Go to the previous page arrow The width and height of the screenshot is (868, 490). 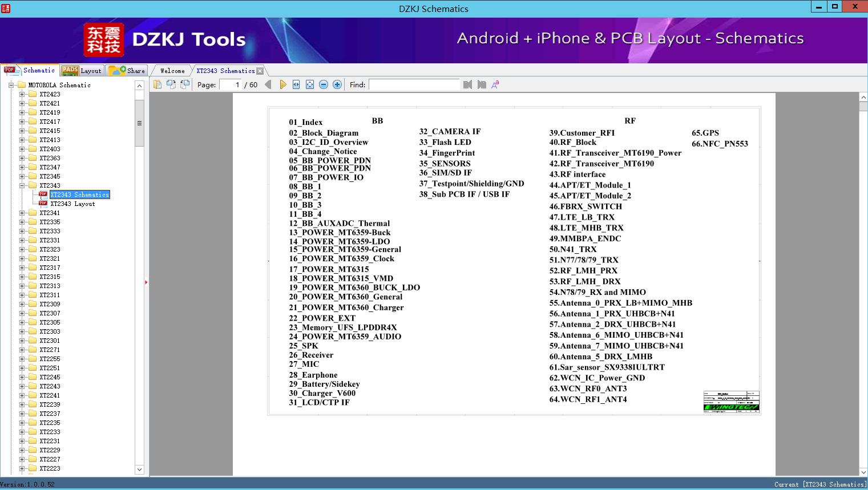[268, 84]
